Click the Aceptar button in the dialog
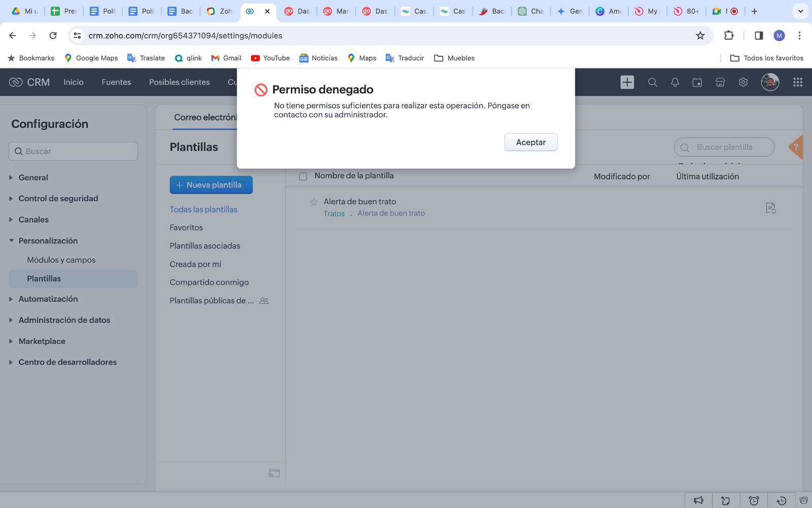Viewport: 812px width, 508px height. click(x=530, y=142)
